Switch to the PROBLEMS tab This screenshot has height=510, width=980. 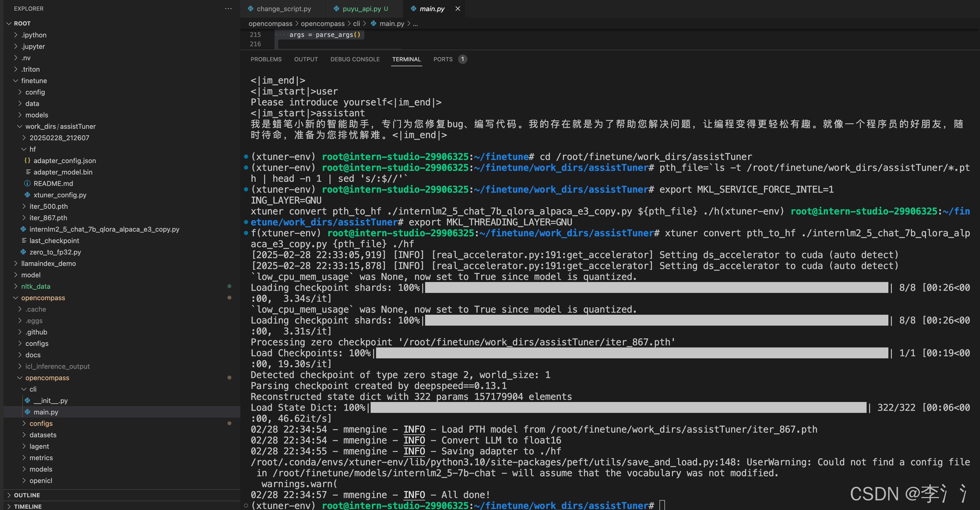point(266,59)
